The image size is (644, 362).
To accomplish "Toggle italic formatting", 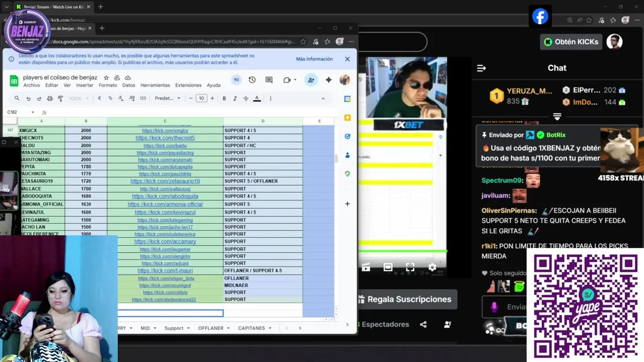I will [x=235, y=99].
